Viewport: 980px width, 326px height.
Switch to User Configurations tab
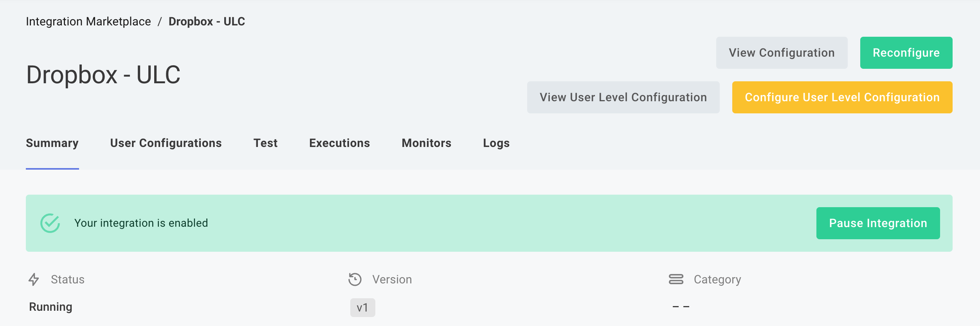pyautogui.click(x=166, y=143)
